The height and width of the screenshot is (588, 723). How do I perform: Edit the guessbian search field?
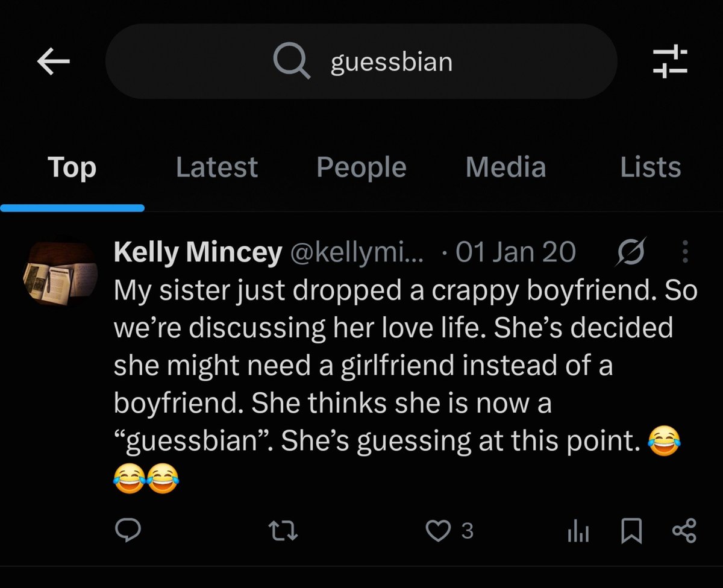click(361, 61)
